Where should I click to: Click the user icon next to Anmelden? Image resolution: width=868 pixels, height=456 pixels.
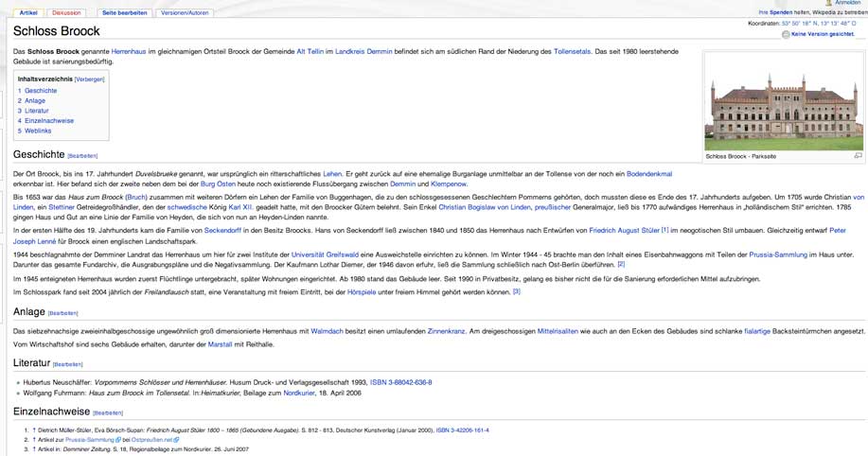coord(828,3)
